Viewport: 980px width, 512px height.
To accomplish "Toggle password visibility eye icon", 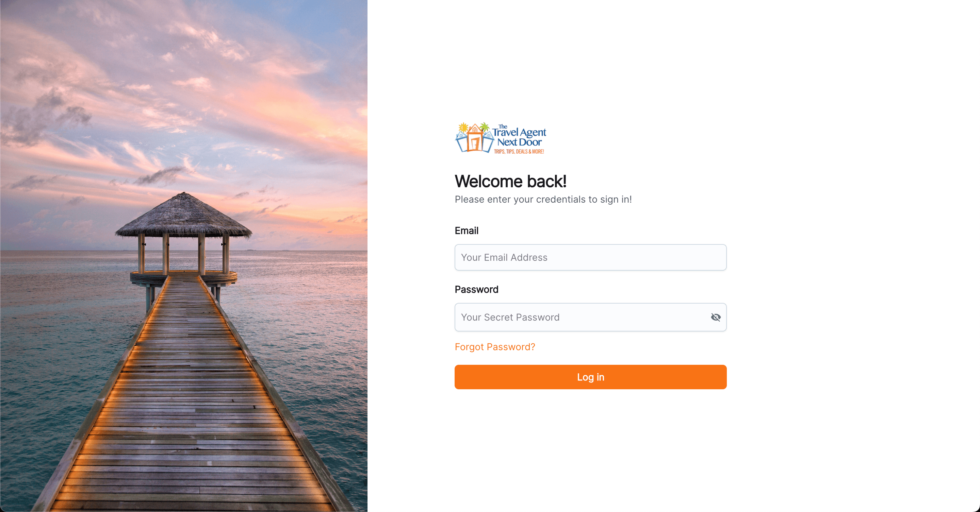I will coord(715,317).
